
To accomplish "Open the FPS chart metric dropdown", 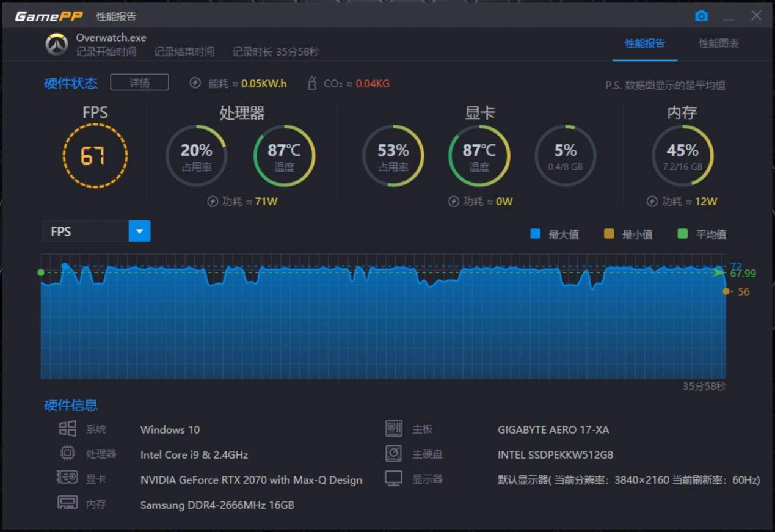I will pos(96,231).
